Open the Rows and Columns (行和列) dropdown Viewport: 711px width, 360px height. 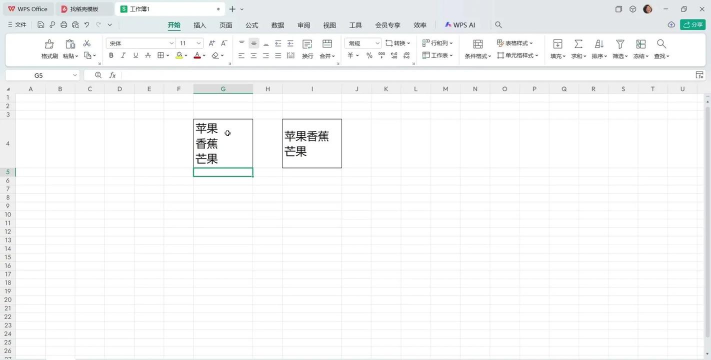438,43
